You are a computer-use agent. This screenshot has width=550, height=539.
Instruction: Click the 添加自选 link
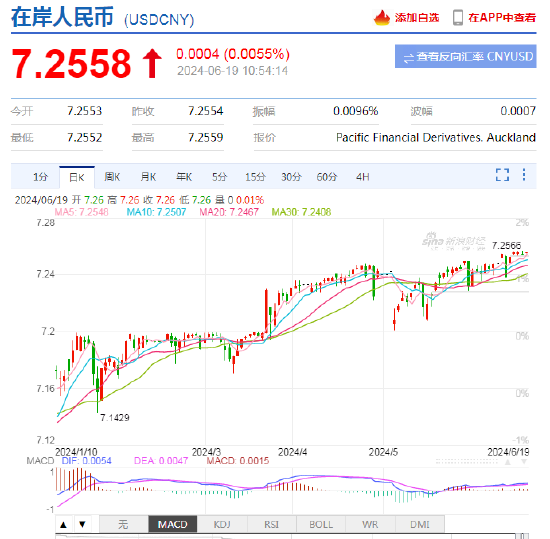point(417,18)
